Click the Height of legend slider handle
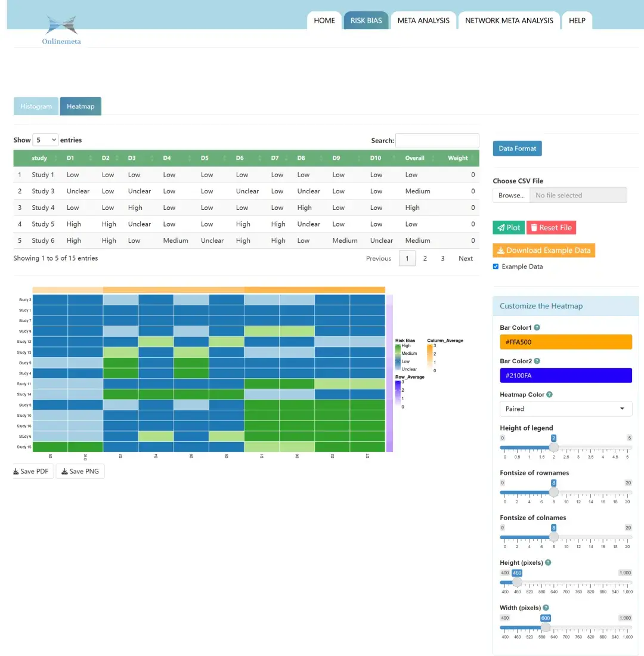 pyautogui.click(x=553, y=447)
